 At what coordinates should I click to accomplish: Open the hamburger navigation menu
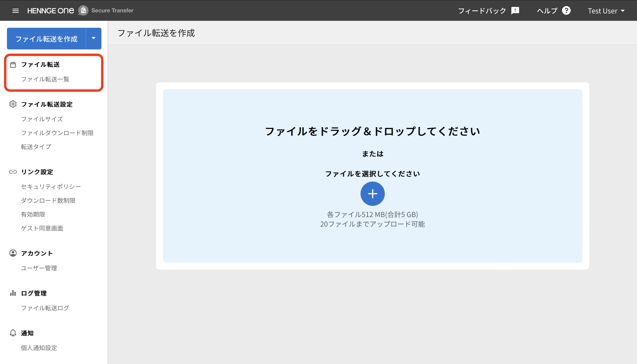coord(16,10)
